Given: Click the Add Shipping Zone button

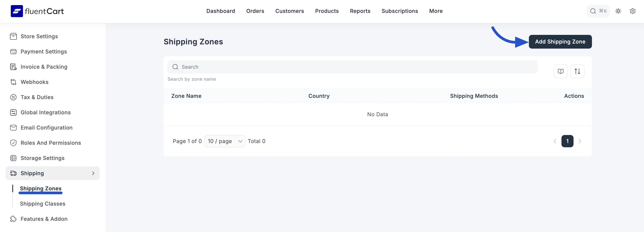Looking at the screenshot, I should click(560, 42).
